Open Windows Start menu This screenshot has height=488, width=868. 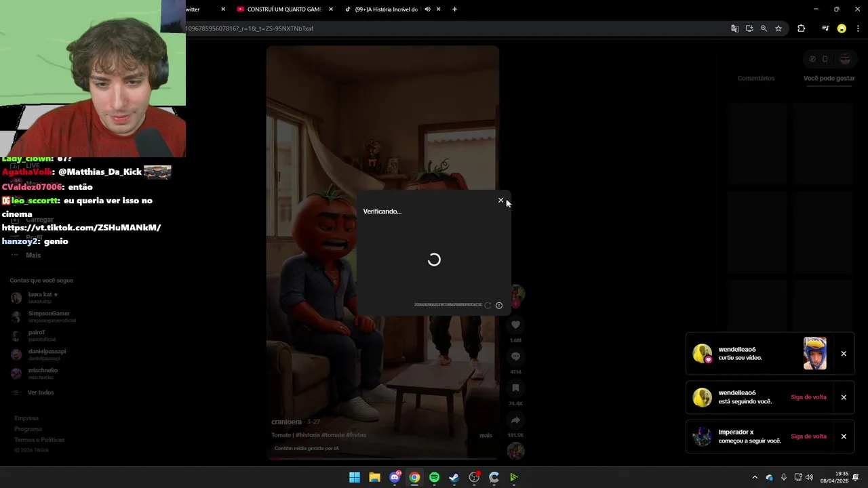pos(355,477)
